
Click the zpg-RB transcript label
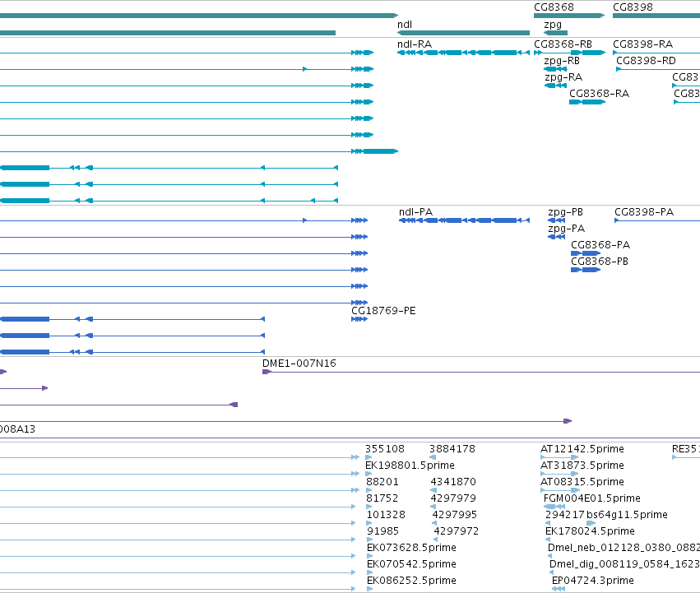coord(562,61)
